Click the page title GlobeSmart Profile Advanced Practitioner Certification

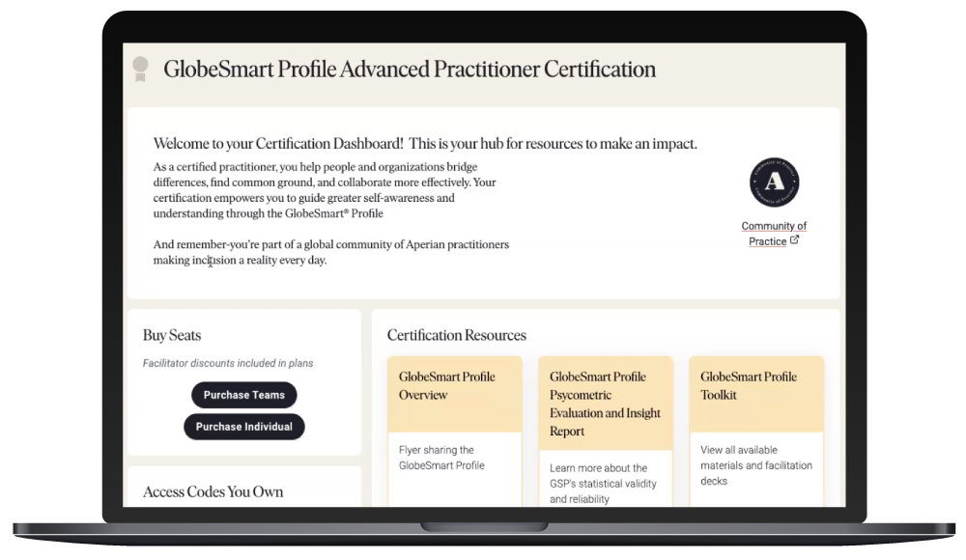(410, 69)
